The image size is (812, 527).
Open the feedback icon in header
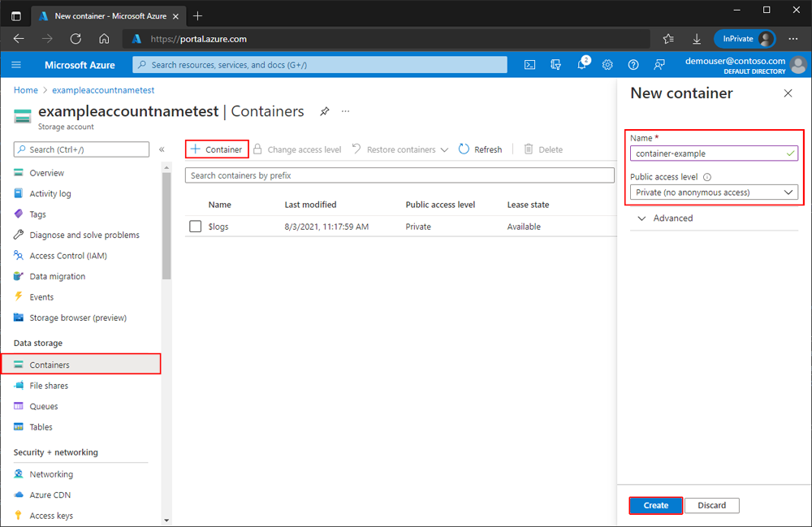click(659, 65)
